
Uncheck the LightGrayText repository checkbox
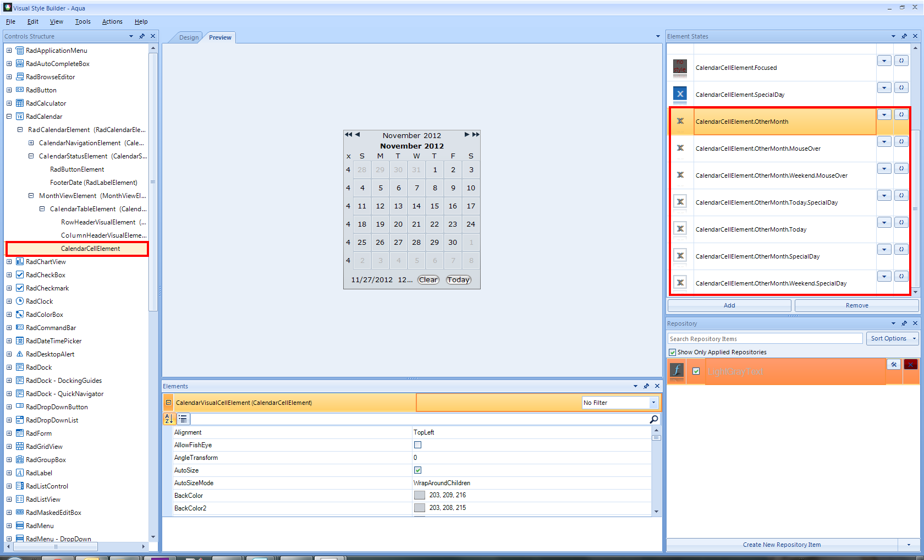point(696,371)
